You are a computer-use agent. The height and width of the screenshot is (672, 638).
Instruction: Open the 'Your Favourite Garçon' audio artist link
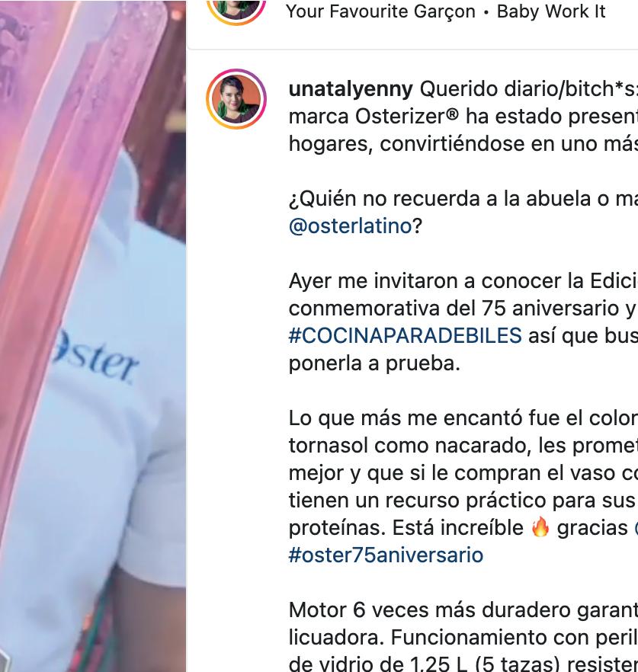coord(381,11)
